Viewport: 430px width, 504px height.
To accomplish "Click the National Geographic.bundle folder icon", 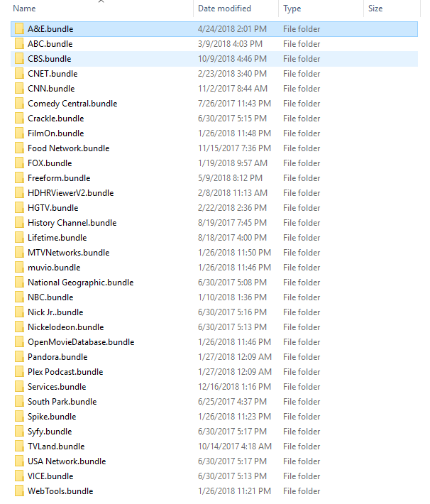I will (x=19, y=283).
